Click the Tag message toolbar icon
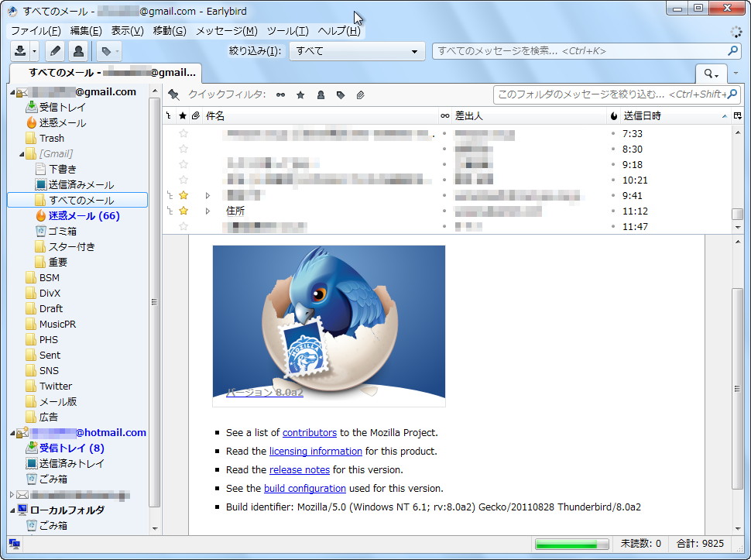Viewport: 751px width, 560px height. point(106,51)
